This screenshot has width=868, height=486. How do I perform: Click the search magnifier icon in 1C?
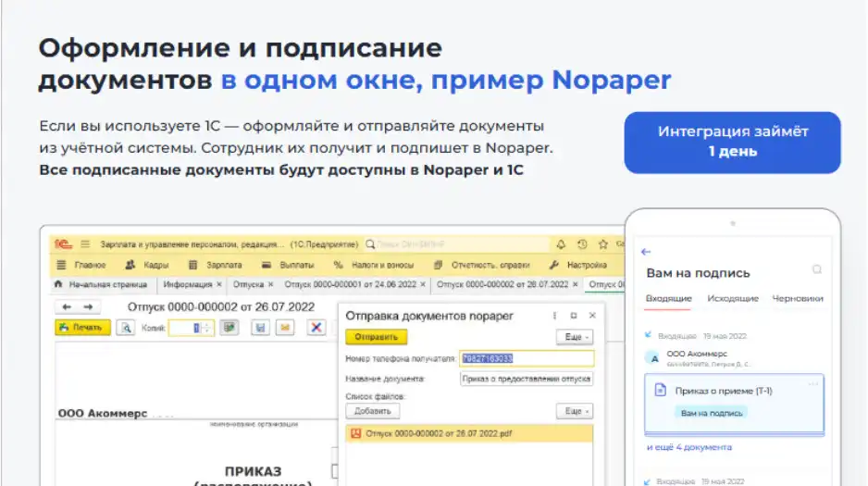370,244
